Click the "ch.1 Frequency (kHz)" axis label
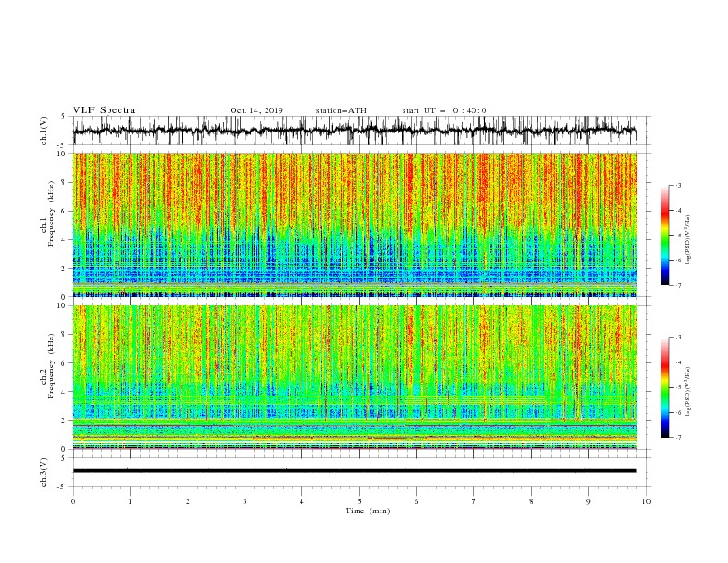This screenshot has width=728, height=563. pos(48,213)
